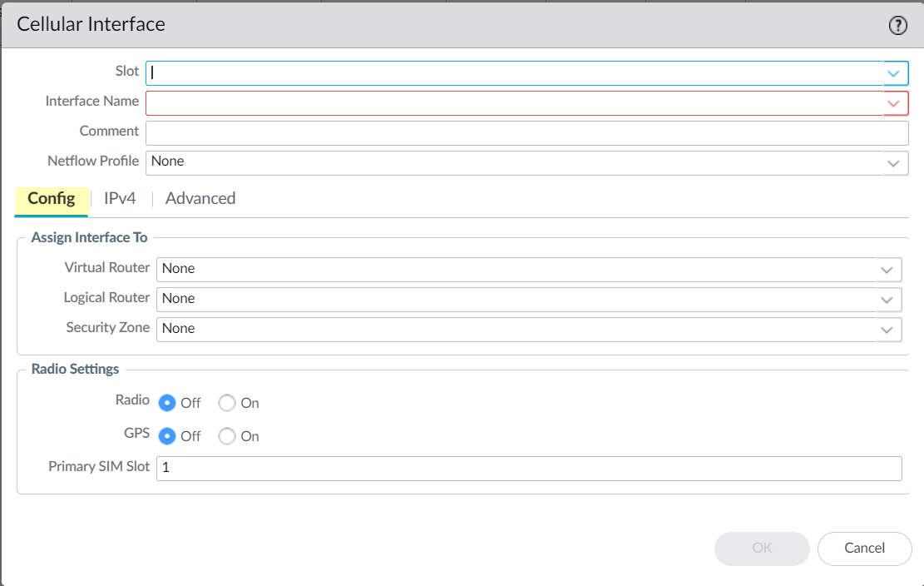Expand the Netflow Profile dropdown
The image size is (924, 586).
tap(893, 163)
